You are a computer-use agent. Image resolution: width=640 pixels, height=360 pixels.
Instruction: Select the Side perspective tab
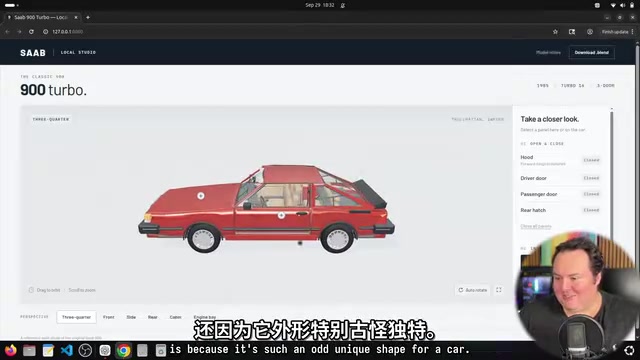point(131,317)
